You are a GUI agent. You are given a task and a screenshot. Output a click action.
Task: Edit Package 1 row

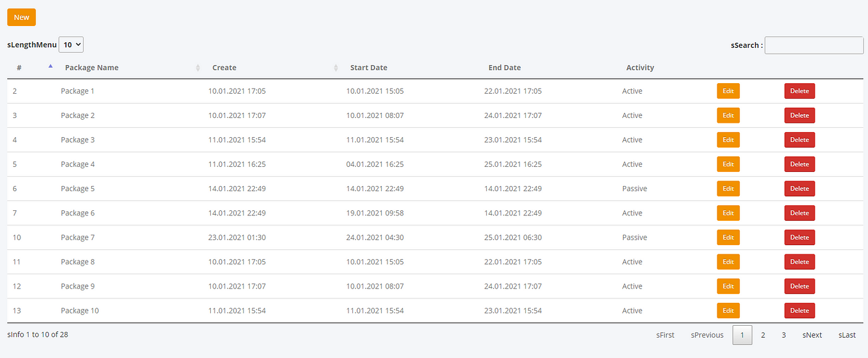point(728,91)
